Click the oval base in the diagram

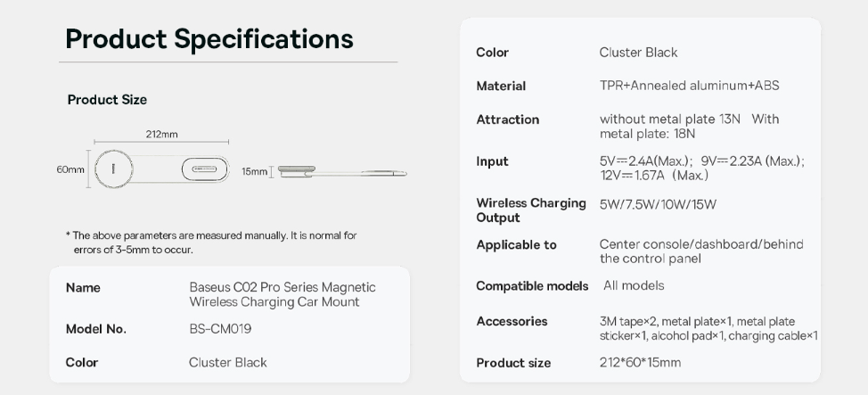pos(205,169)
